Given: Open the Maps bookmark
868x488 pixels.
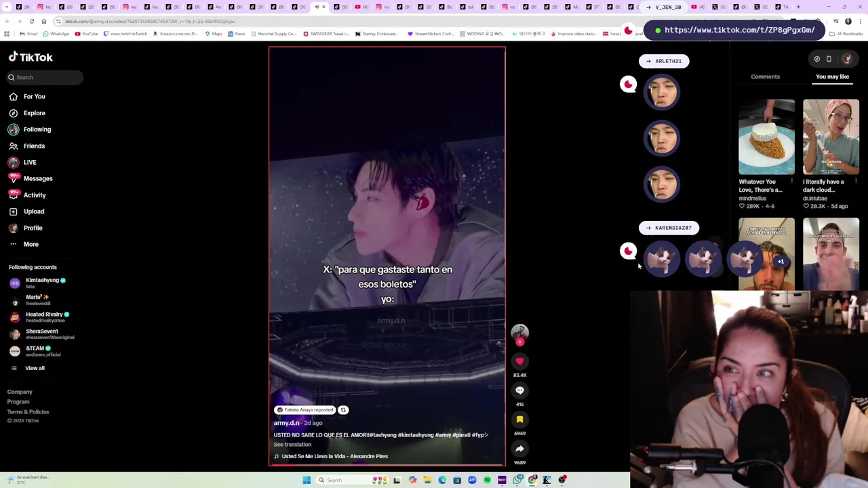Looking at the screenshot, I should pyautogui.click(x=214, y=34).
